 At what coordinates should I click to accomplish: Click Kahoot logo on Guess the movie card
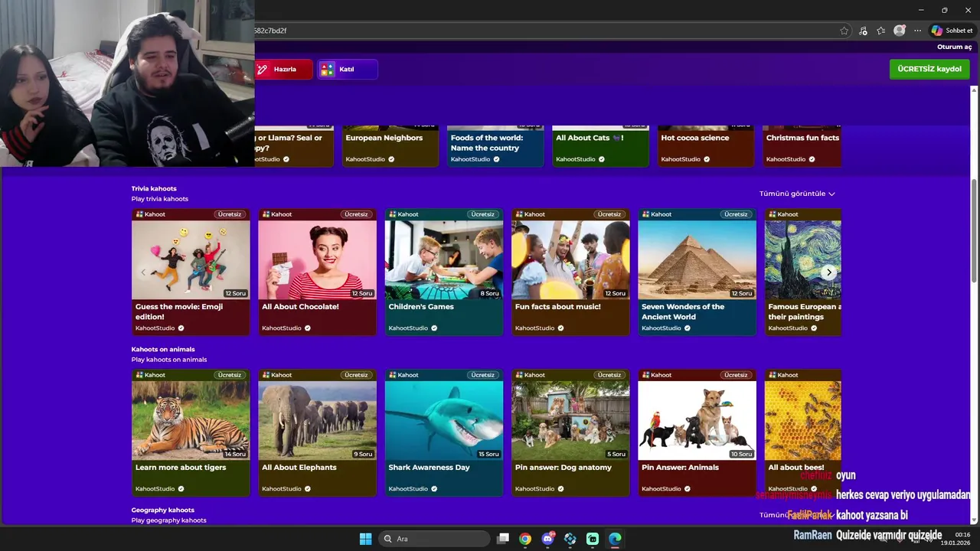click(x=151, y=214)
